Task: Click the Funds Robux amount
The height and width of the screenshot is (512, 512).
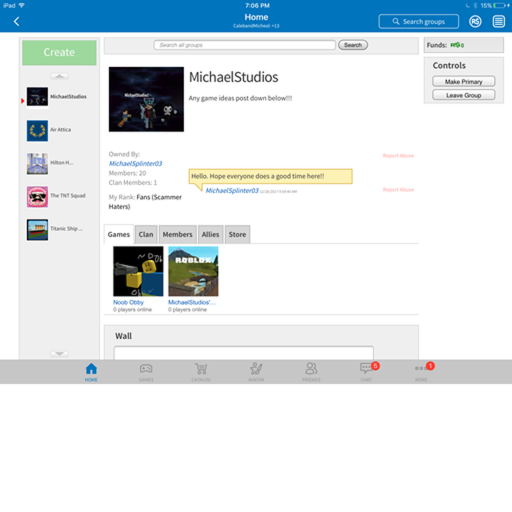Action: [457, 45]
